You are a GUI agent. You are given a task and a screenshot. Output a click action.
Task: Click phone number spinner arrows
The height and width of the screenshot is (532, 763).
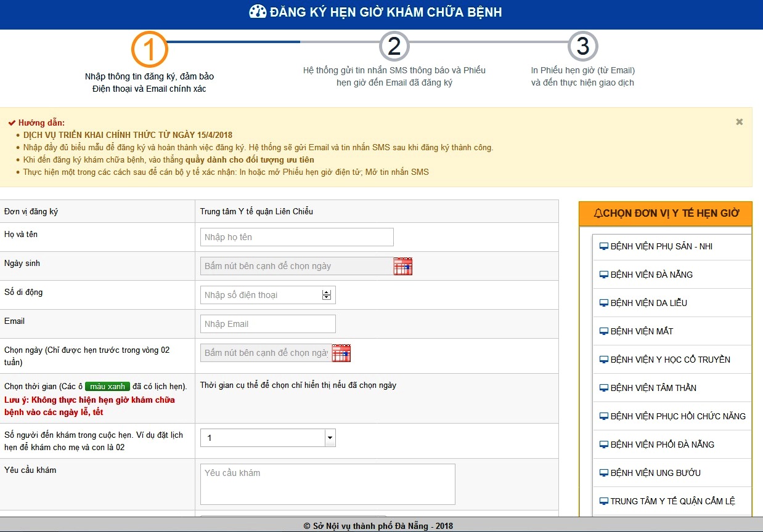click(327, 295)
